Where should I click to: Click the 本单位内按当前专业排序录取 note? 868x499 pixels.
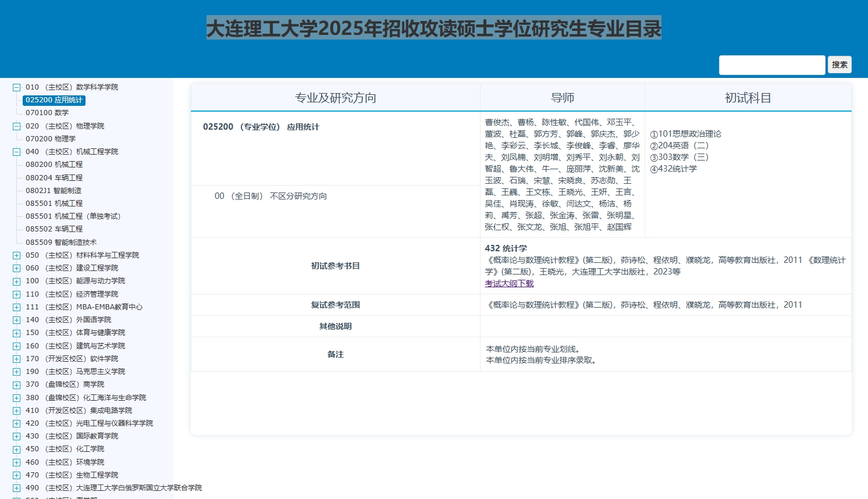pyautogui.click(x=542, y=360)
